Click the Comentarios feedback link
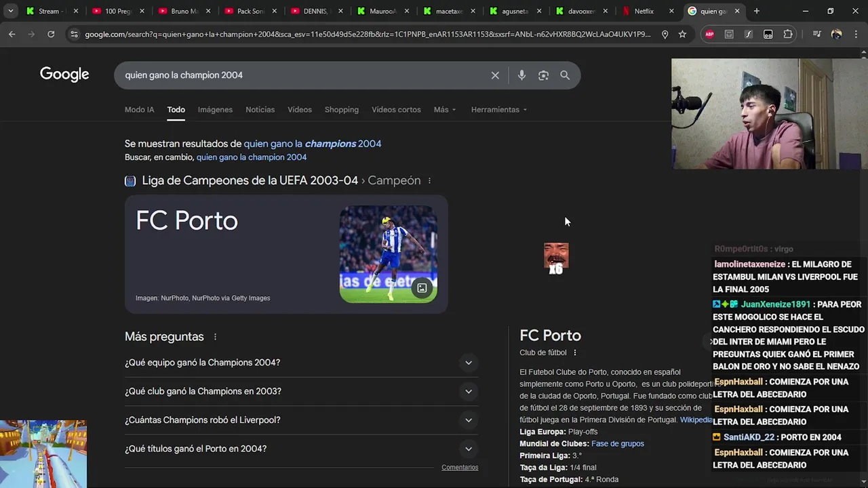Image resolution: width=868 pixels, height=488 pixels. [x=460, y=467]
